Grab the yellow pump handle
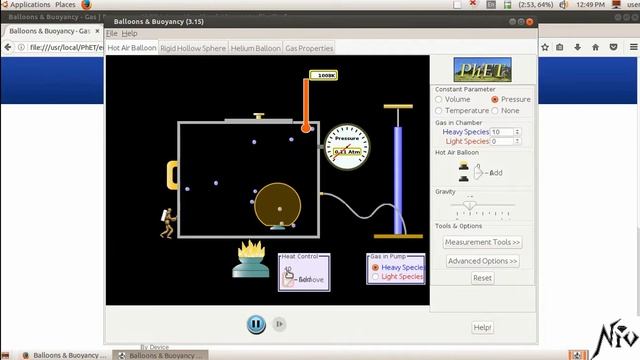 click(398, 107)
